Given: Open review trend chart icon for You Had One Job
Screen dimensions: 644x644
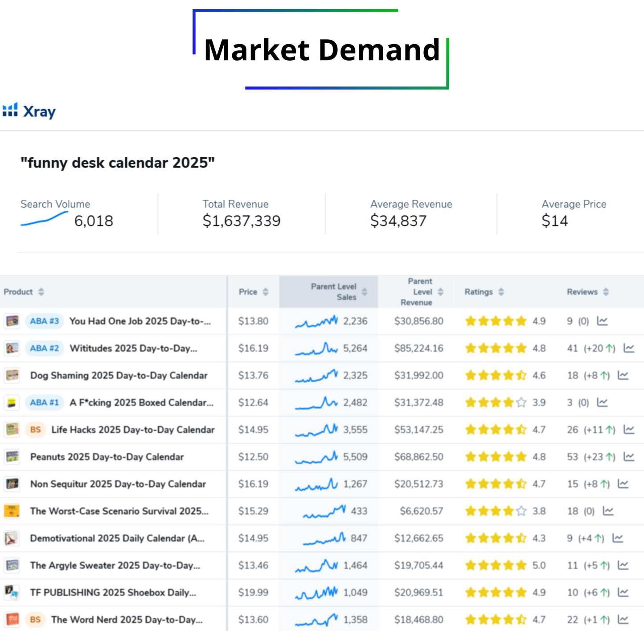Looking at the screenshot, I should [602, 321].
